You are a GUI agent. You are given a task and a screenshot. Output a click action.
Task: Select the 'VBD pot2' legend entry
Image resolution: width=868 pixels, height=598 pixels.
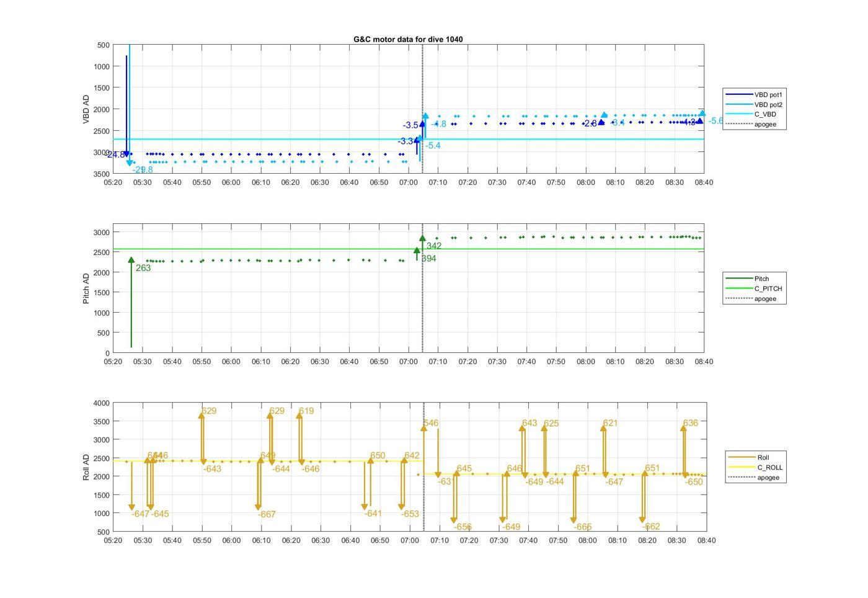point(754,105)
